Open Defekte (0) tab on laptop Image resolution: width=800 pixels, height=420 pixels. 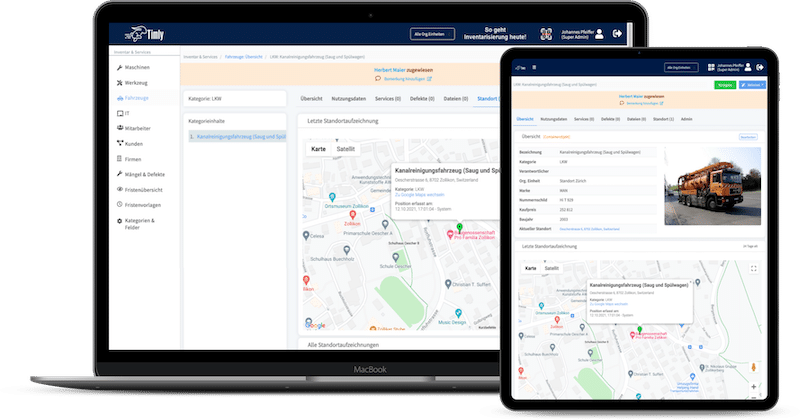click(422, 99)
